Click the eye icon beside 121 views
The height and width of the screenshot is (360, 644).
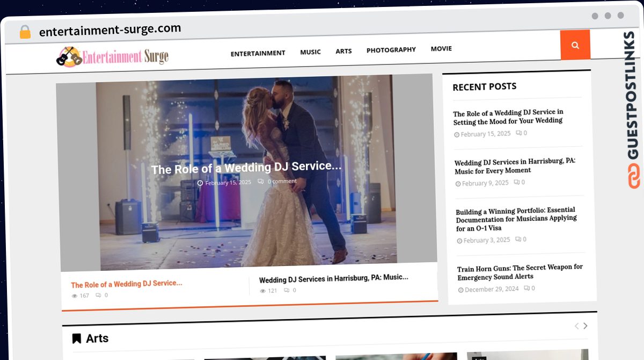coord(263,291)
